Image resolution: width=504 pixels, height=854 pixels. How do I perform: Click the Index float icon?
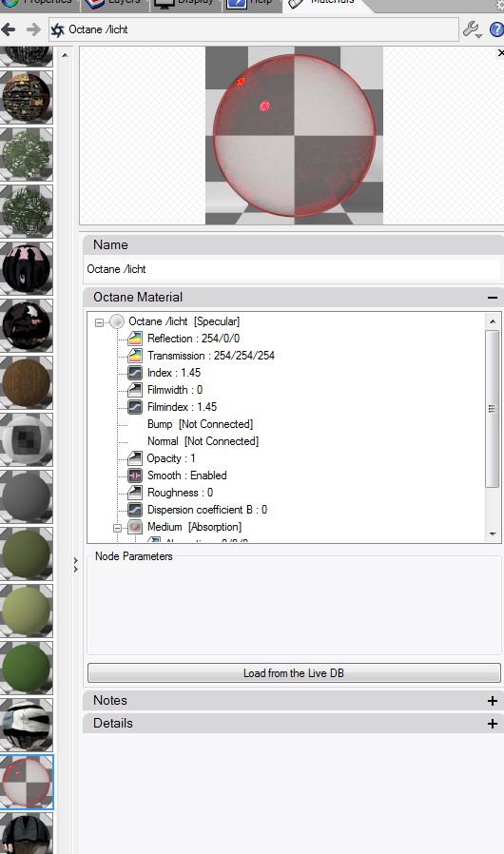tap(135, 373)
